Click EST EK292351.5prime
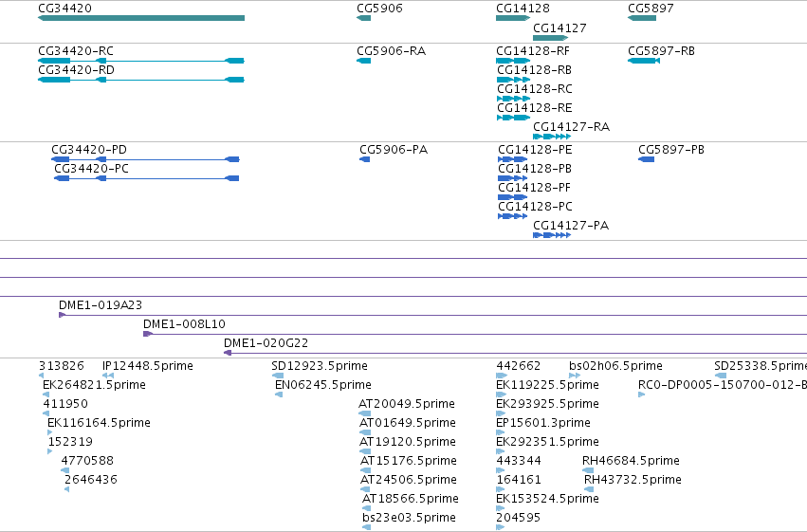The image size is (807, 532). [501, 451]
